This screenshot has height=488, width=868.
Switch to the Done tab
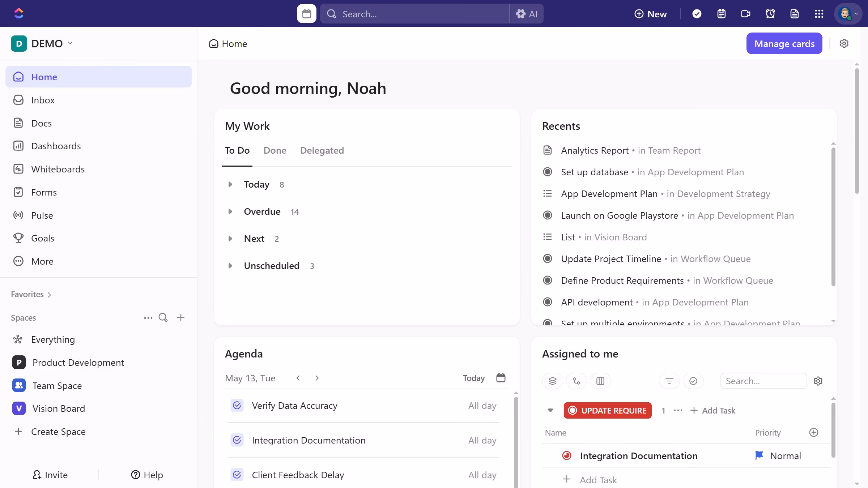(275, 150)
